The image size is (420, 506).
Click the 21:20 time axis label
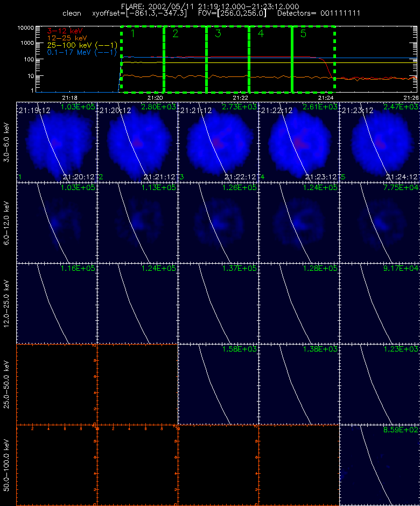pyautogui.click(x=155, y=97)
